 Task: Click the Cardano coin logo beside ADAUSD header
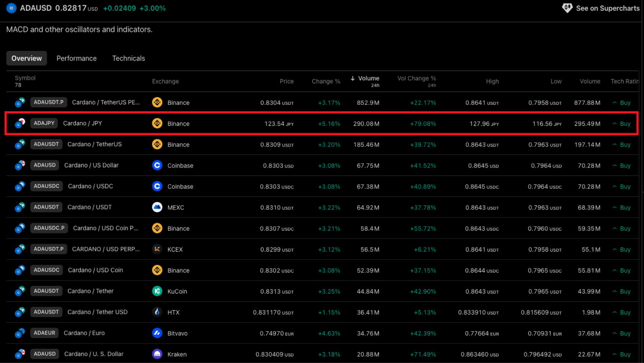(11, 8)
